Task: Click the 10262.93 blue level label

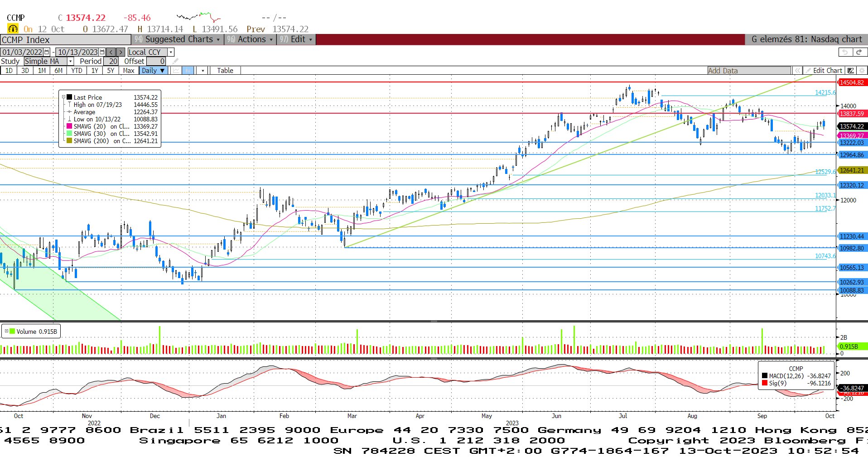Action: [853, 282]
